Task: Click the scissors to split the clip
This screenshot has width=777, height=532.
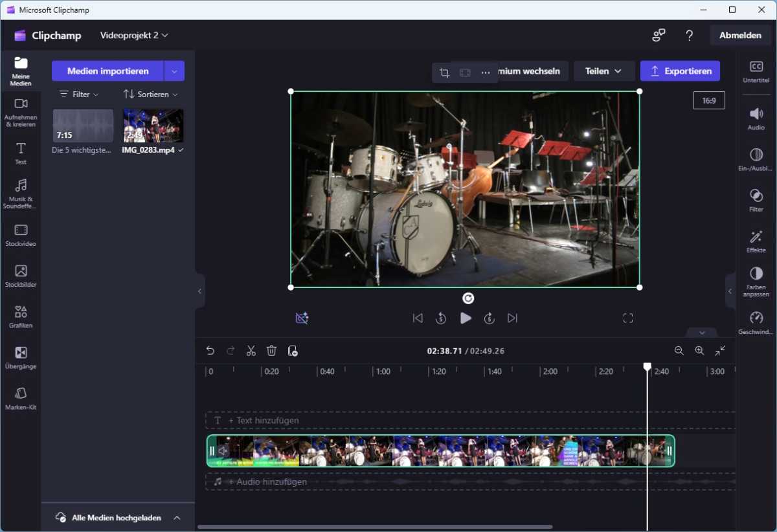Action: (x=251, y=350)
